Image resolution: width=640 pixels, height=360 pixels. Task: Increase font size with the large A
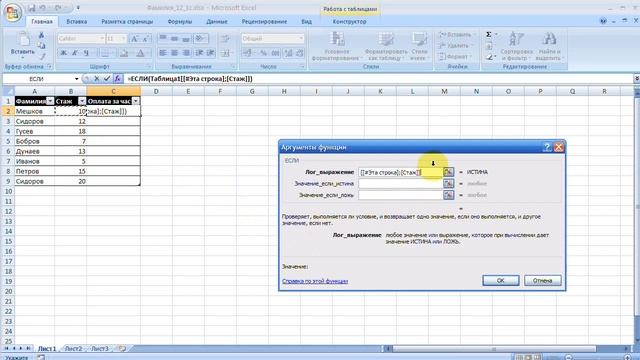click(x=134, y=39)
